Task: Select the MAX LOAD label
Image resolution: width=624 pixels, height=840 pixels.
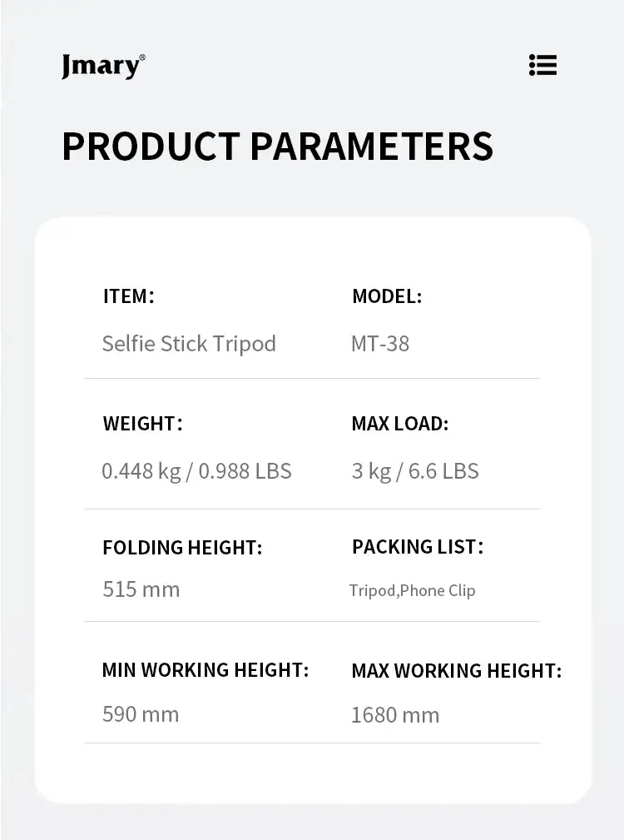Action: (x=400, y=423)
